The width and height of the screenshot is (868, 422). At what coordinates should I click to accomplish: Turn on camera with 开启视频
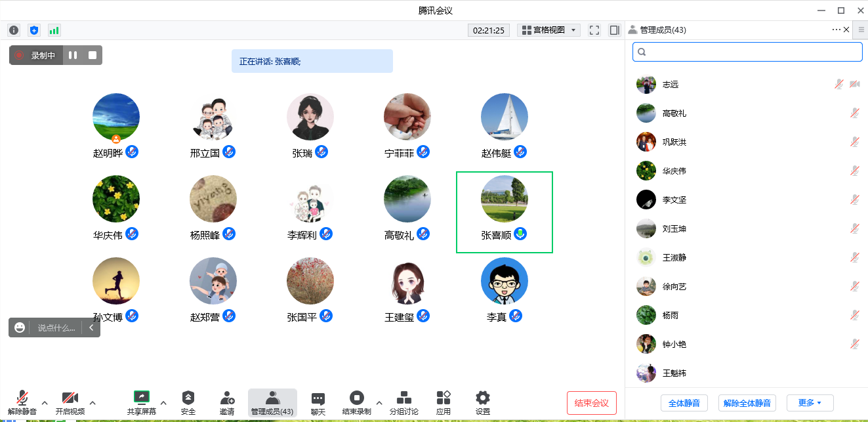70,402
